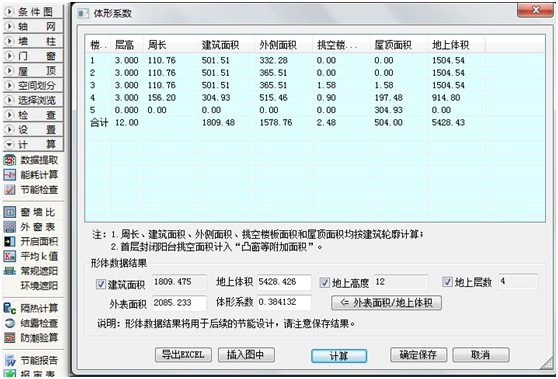Uncheck the 地上高度 checkbox

324,283
